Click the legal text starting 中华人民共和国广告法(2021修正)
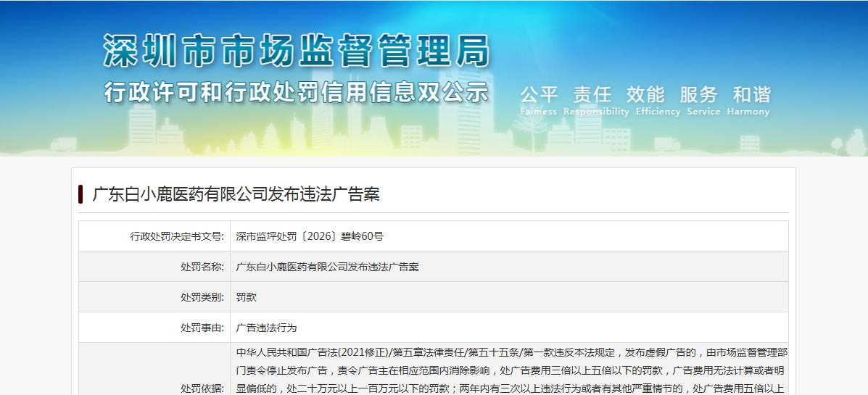 511,352
